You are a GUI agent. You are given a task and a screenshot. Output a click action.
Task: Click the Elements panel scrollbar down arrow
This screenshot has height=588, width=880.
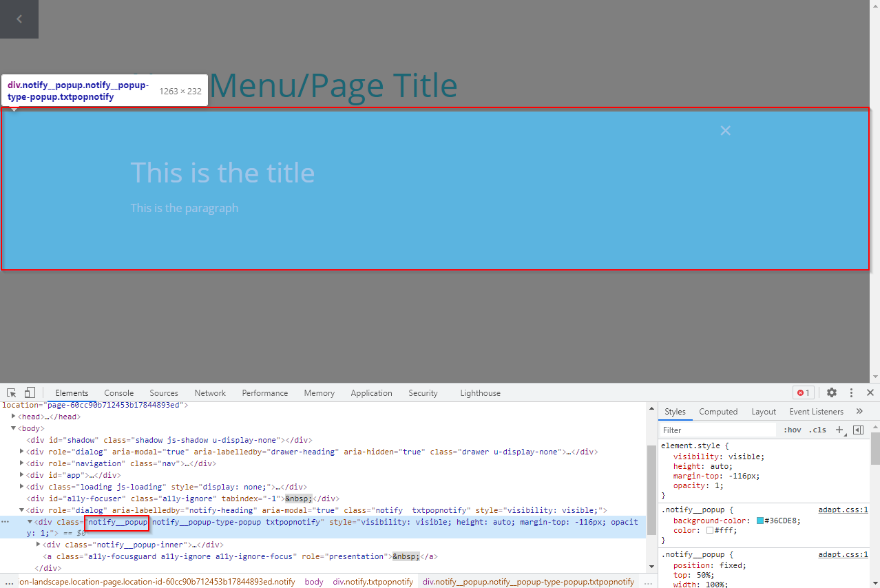651,567
